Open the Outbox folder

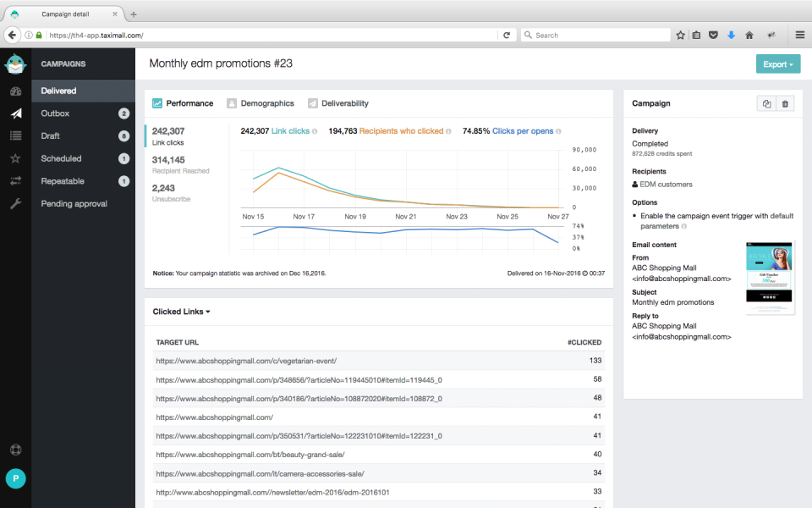(x=84, y=113)
